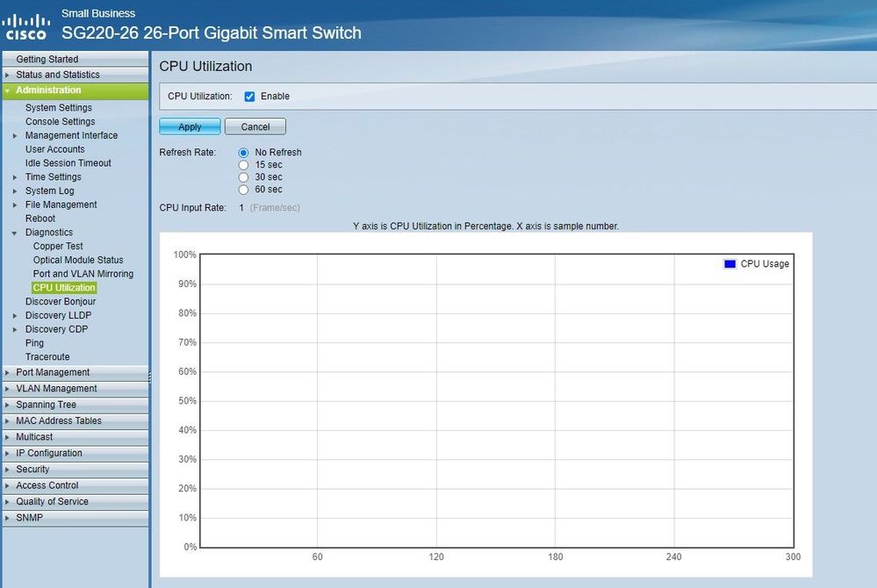Open the Quality of Service menu

[75, 502]
